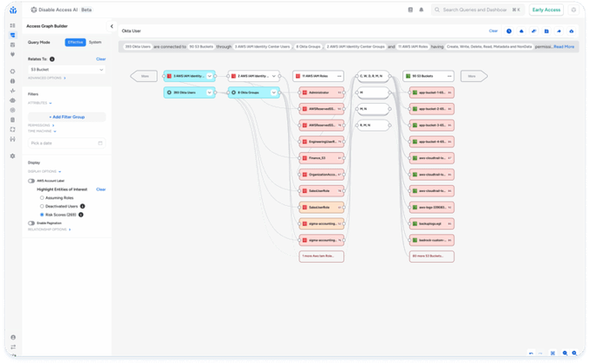Collapse the Time Machine section
The height and width of the screenshot is (364, 590).
42,131
